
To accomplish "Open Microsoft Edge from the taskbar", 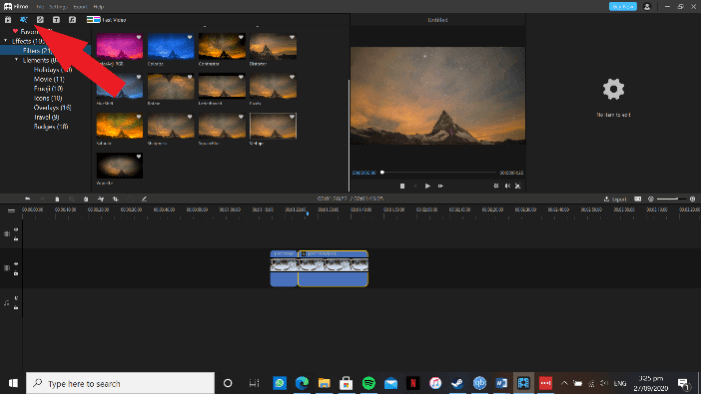I will pos(302,383).
